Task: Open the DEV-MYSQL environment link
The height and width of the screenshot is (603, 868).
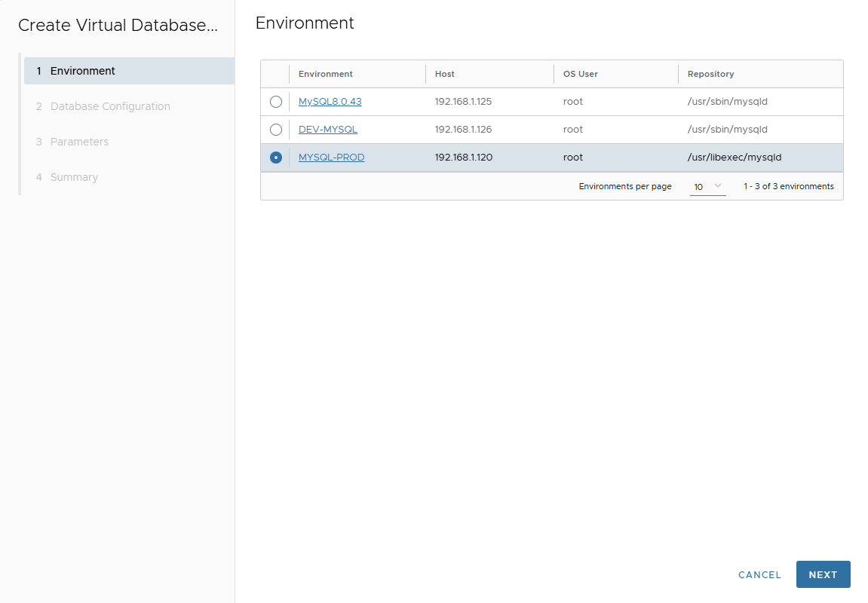Action: coord(327,130)
